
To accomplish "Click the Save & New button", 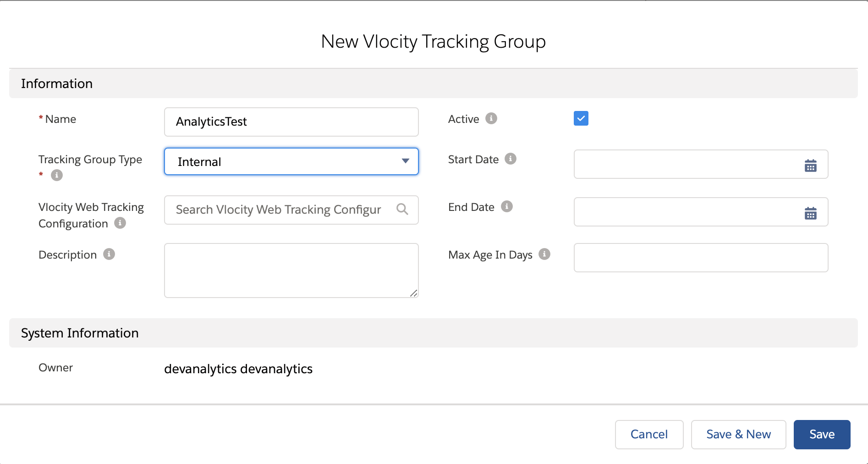I will pos(739,435).
